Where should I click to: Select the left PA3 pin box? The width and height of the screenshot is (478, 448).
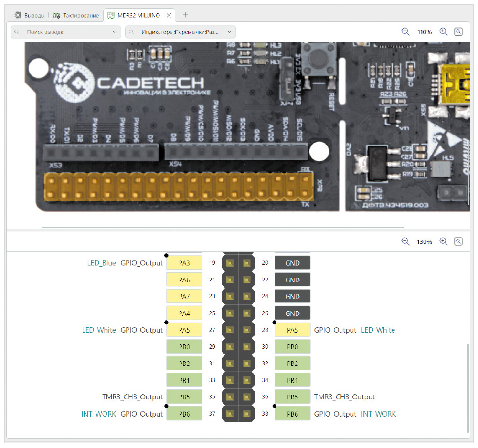[184, 263]
